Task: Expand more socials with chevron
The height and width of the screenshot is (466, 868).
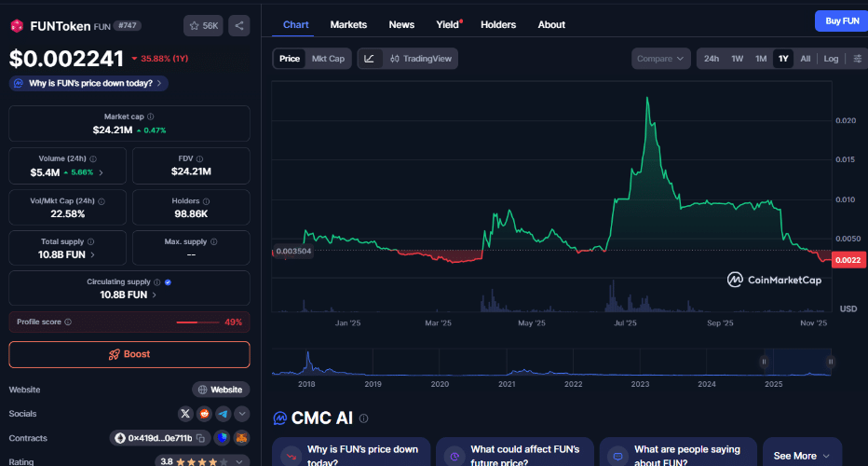Action: pyautogui.click(x=242, y=414)
